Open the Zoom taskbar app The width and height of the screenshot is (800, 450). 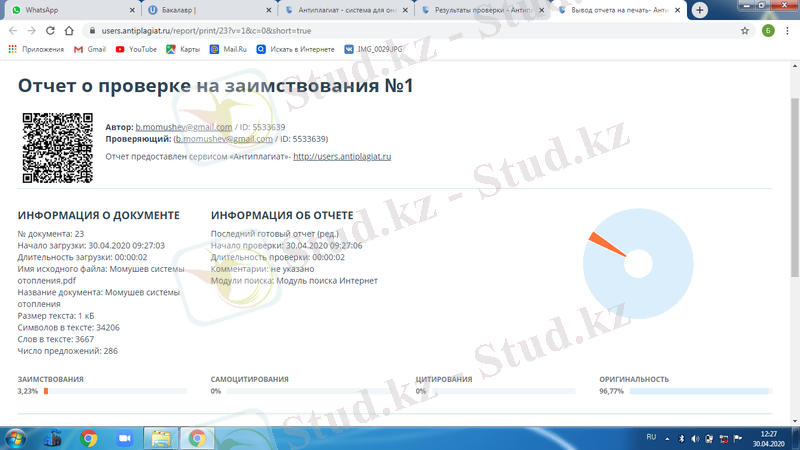click(124, 439)
